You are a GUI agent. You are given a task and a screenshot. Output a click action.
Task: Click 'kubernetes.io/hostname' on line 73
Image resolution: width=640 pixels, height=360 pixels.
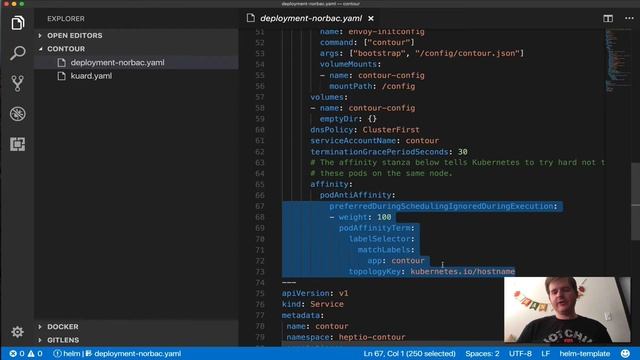pos(462,271)
